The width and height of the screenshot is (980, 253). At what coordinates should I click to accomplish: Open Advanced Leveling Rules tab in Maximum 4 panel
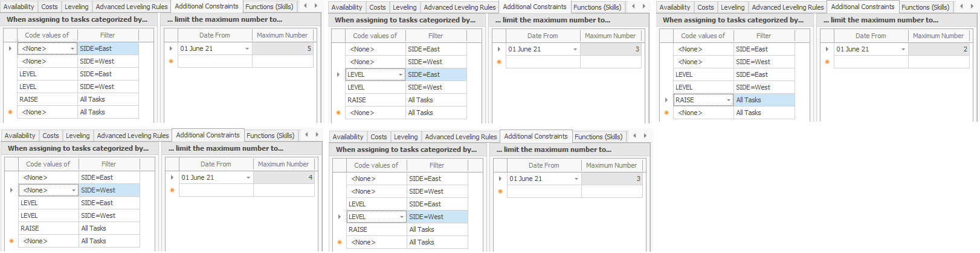click(x=133, y=136)
